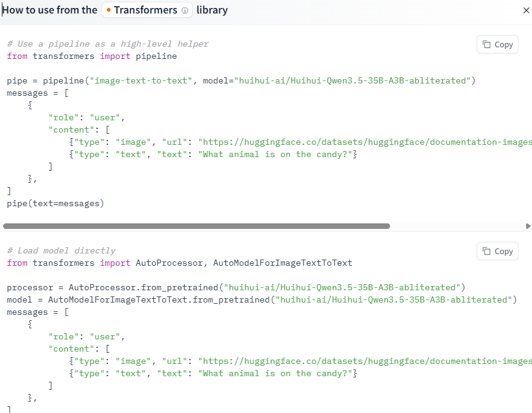Click the AutoModelForImageTextToText.from_pretrained line
The image size is (532, 413).
point(262,299)
